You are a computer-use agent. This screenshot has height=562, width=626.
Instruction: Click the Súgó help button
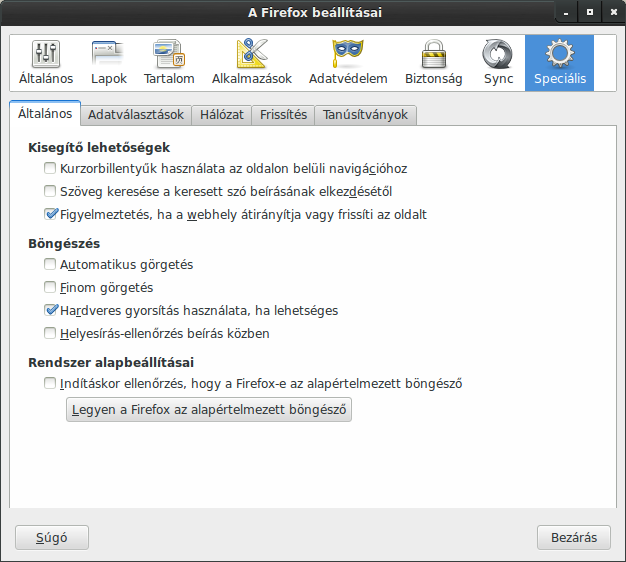click(52, 538)
